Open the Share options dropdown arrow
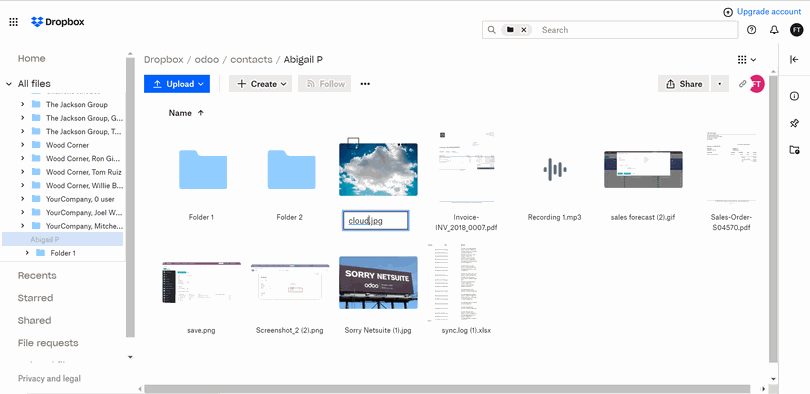Viewport: 810px width, 394px height. (719, 84)
